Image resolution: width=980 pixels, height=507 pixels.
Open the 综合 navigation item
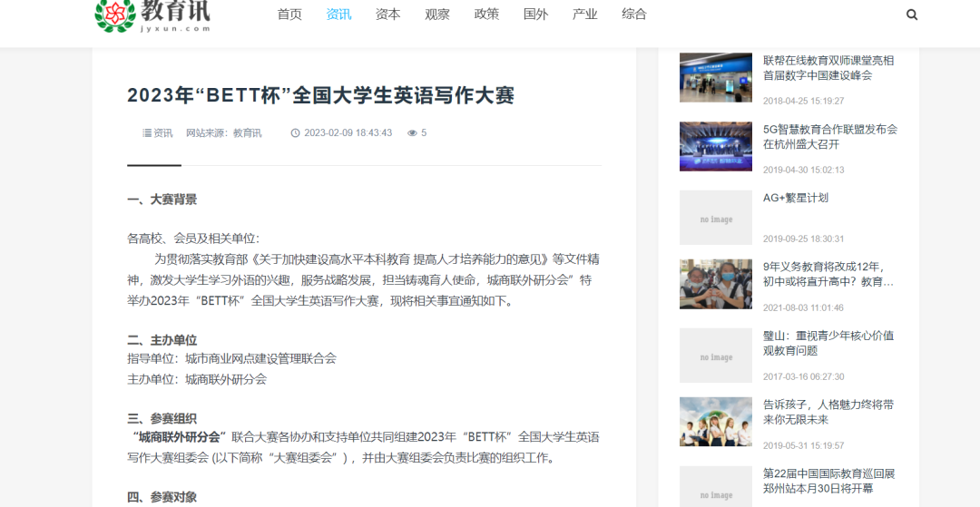tap(634, 15)
